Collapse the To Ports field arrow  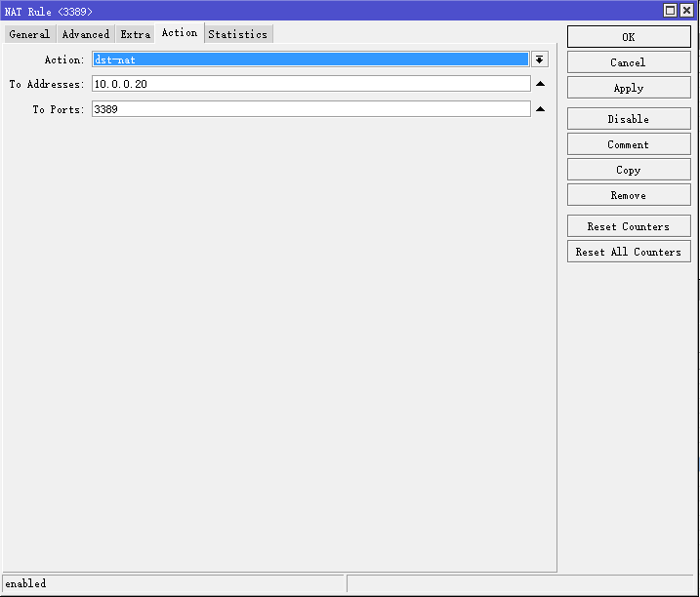[540, 109]
